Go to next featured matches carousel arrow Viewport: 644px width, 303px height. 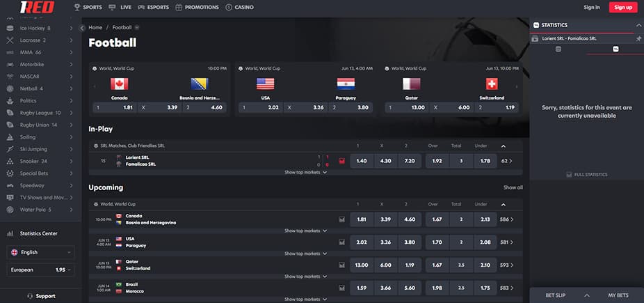(x=517, y=87)
